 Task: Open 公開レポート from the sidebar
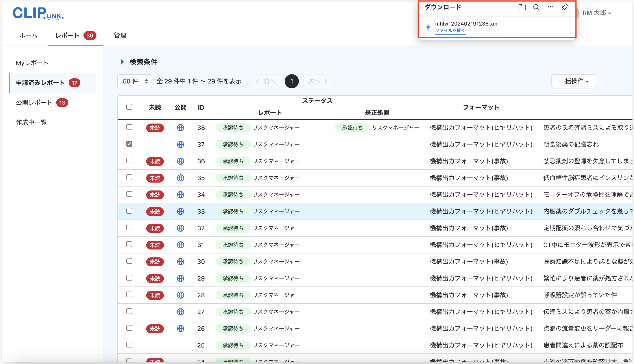(x=34, y=102)
